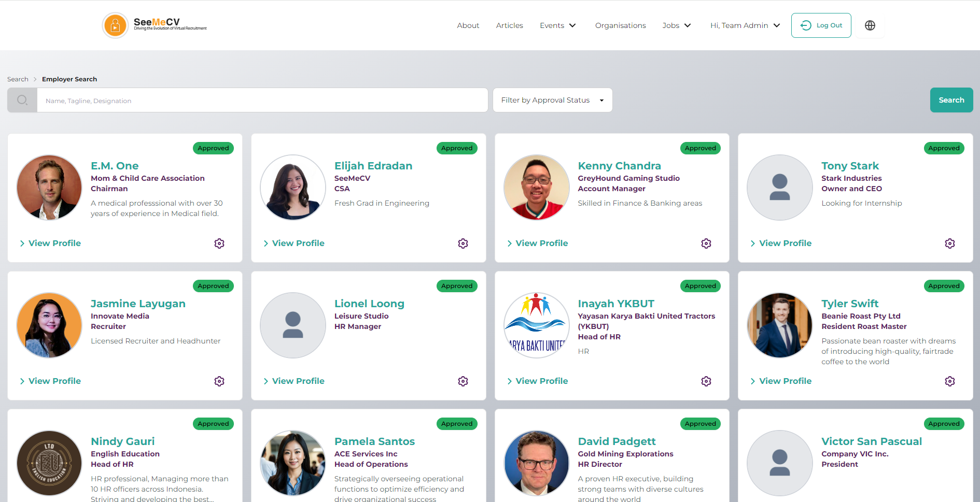Image resolution: width=980 pixels, height=502 pixels.
Task: View Profile of Inayah YKBUT
Action: (538, 381)
